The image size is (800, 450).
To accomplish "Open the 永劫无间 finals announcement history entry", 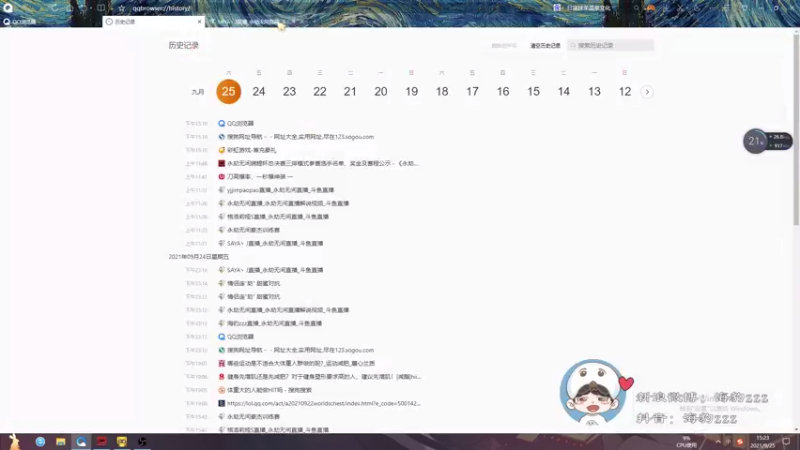I will 322,163.
